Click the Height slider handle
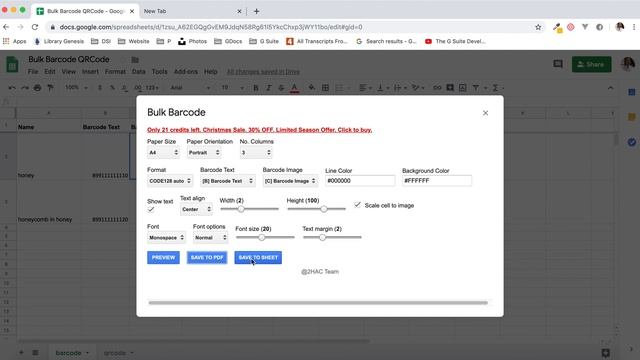The height and width of the screenshot is (360, 640). coord(324,209)
